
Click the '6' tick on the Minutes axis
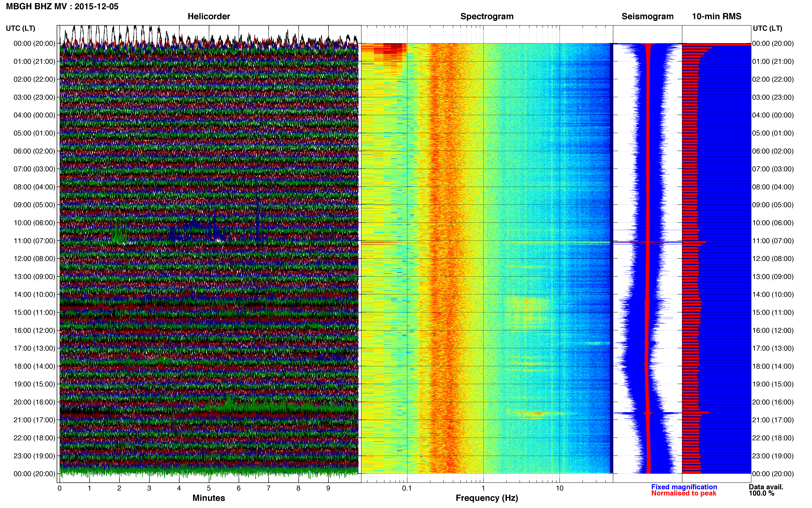(239, 488)
